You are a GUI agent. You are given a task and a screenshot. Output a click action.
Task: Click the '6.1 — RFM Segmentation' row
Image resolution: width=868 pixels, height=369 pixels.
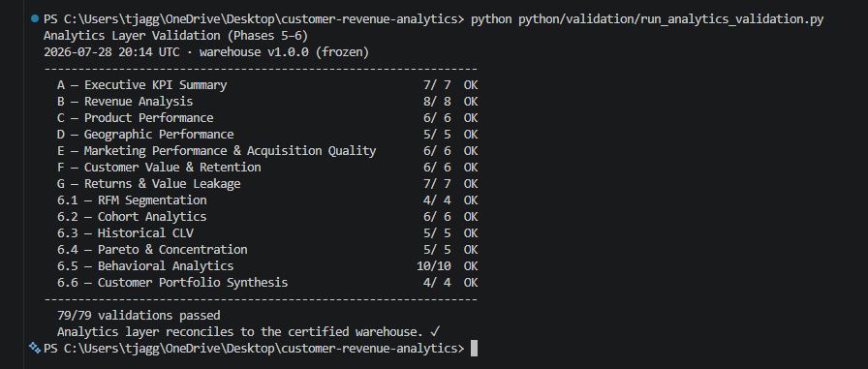click(267, 200)
